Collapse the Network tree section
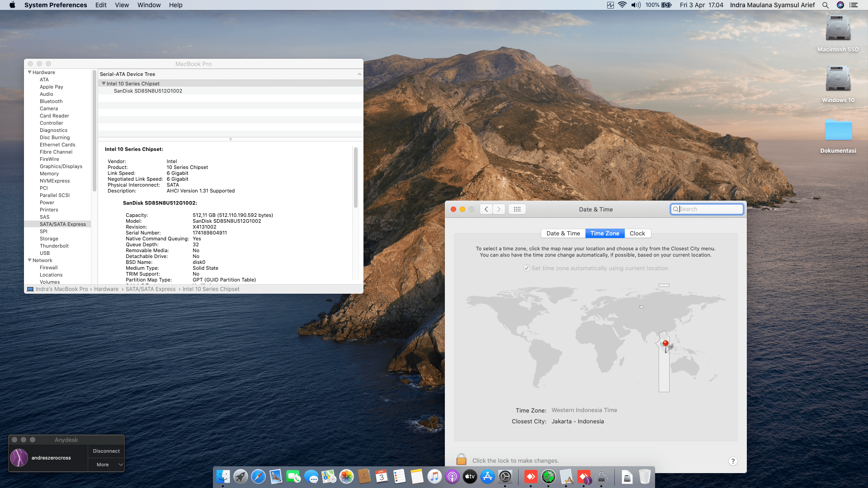Image resolution: width=868 pixels, height=488 pixels. pos(30,260)
